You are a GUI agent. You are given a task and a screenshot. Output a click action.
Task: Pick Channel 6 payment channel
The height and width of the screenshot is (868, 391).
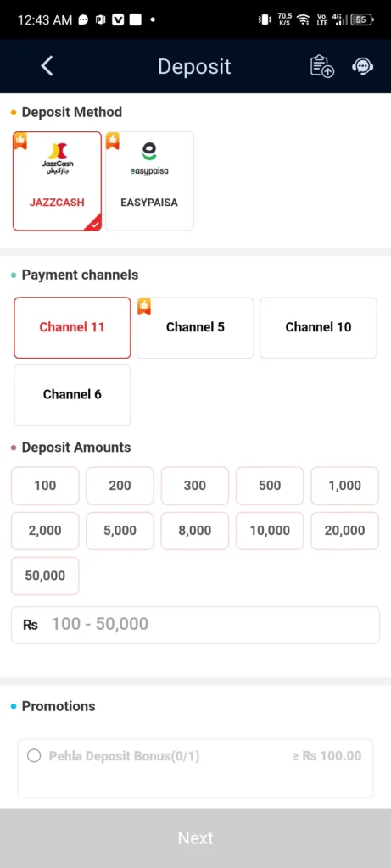point(72,395)
